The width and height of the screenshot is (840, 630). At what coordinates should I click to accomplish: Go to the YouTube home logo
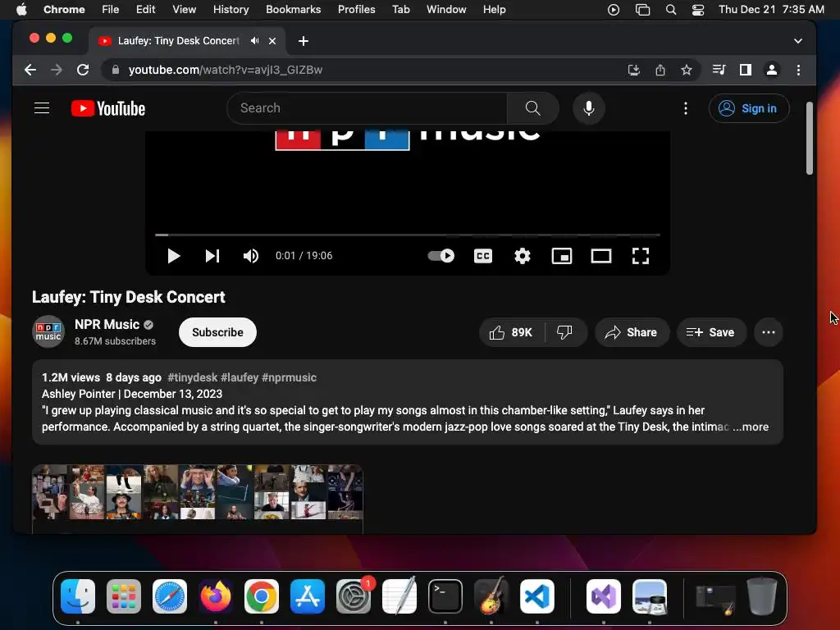tap(108, 108)
